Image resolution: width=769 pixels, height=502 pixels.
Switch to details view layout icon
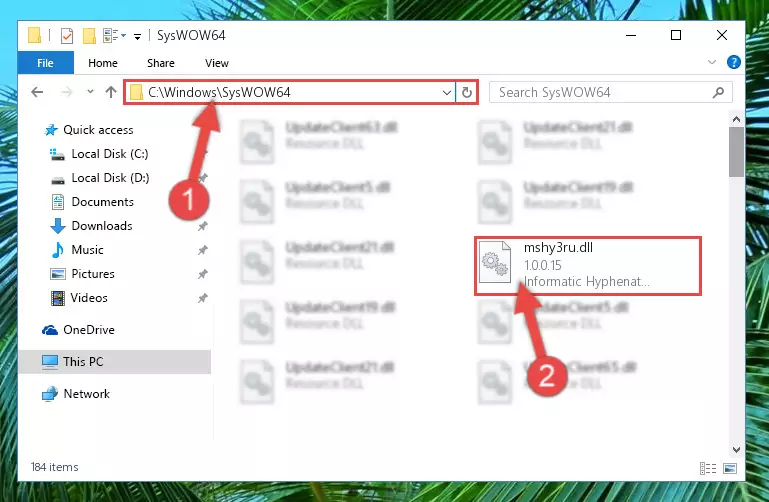(708, 469)
